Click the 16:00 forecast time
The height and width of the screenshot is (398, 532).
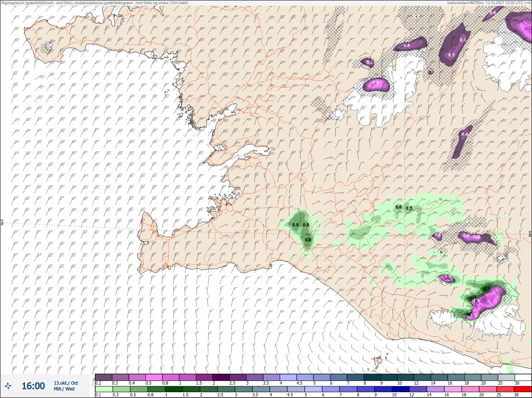tap(33, 386)
